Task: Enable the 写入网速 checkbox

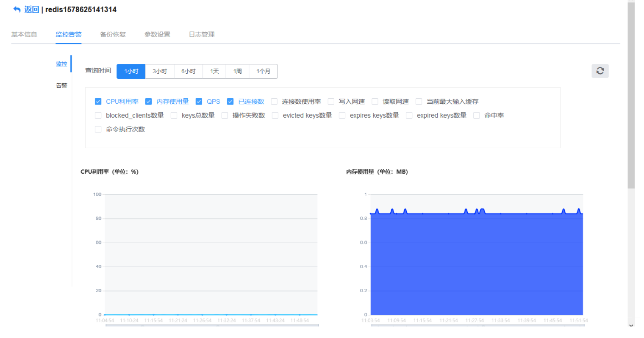Action: 331,102
